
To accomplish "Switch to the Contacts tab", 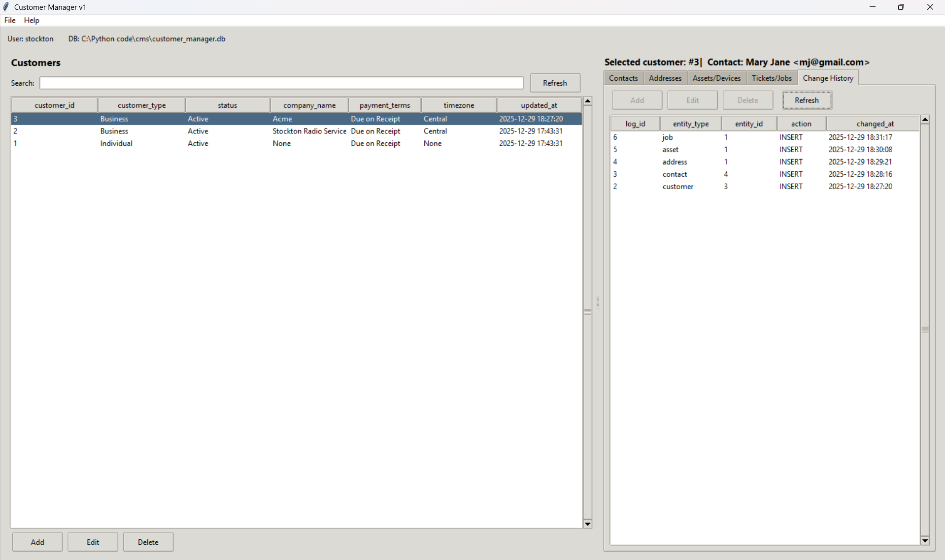I will [x=623, y=78].
